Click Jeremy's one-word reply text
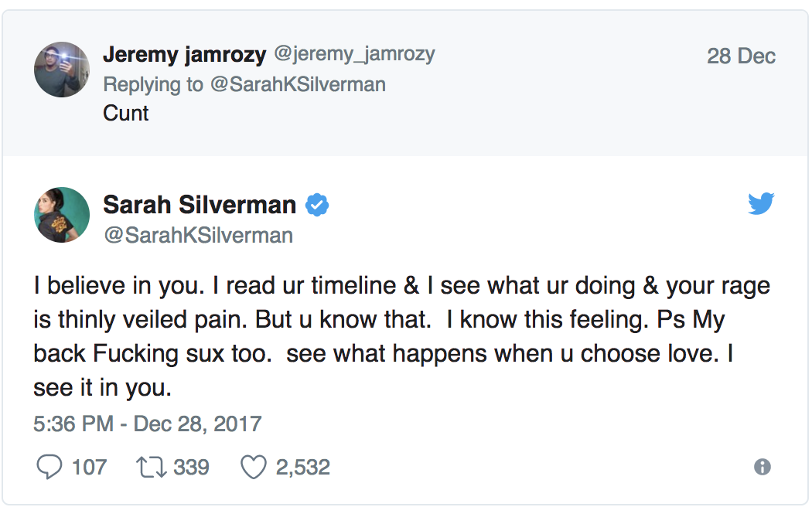This screenshot has width=812, height=507. click(125, 113)
